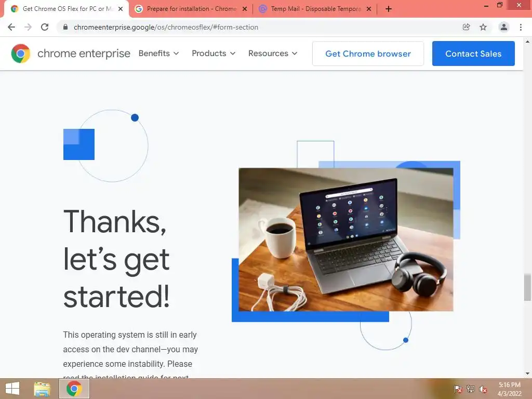Image resolution: width=532 pixels, height=399 pixels.
Task: Switch to the Get Chrome OS Flex tab
Action: click(66, 9)
